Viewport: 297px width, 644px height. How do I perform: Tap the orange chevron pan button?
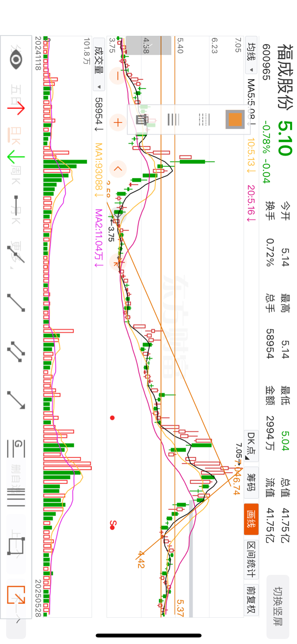click(x=118, y=169)
